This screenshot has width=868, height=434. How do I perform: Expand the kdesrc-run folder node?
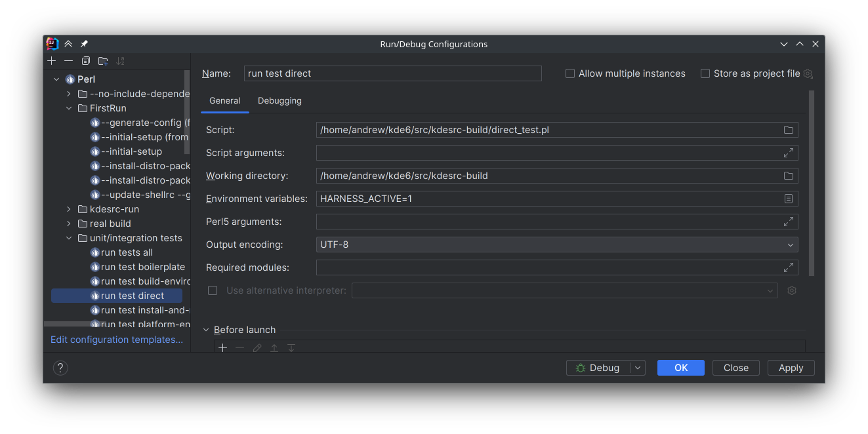pos(69,209)
